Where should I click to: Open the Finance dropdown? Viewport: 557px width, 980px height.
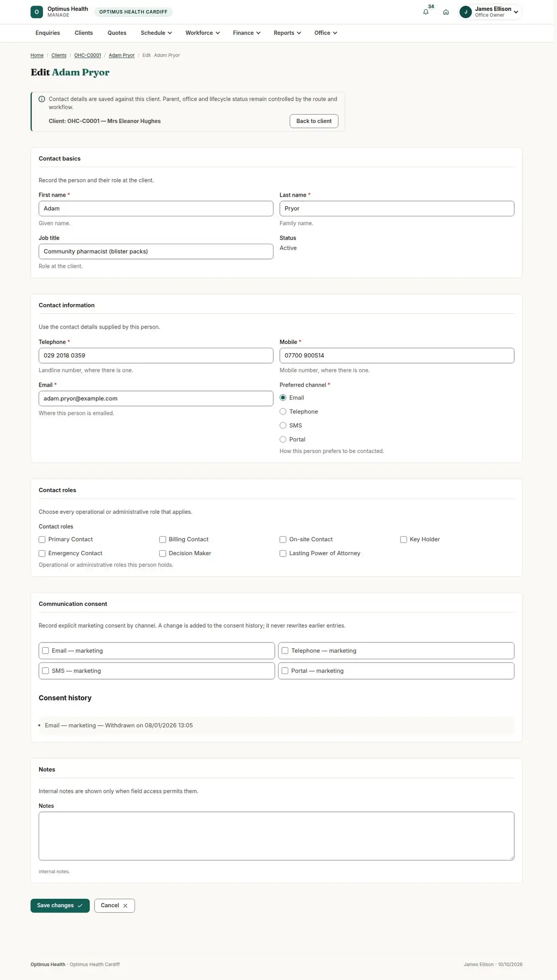246,33
